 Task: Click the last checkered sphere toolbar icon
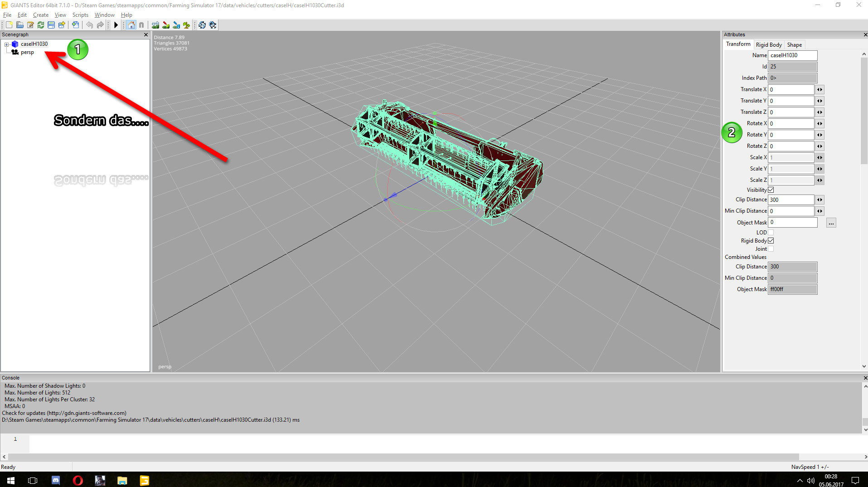coord(213,25)
